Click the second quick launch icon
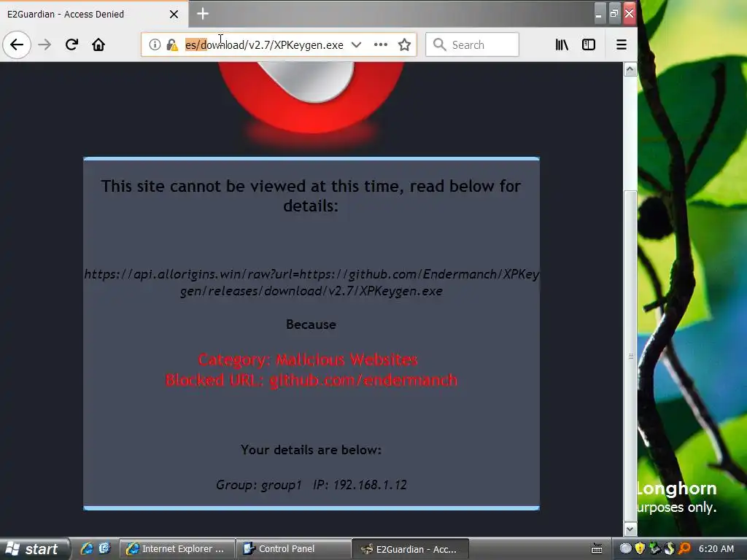The image size is (747, 560). coord(104,548)
